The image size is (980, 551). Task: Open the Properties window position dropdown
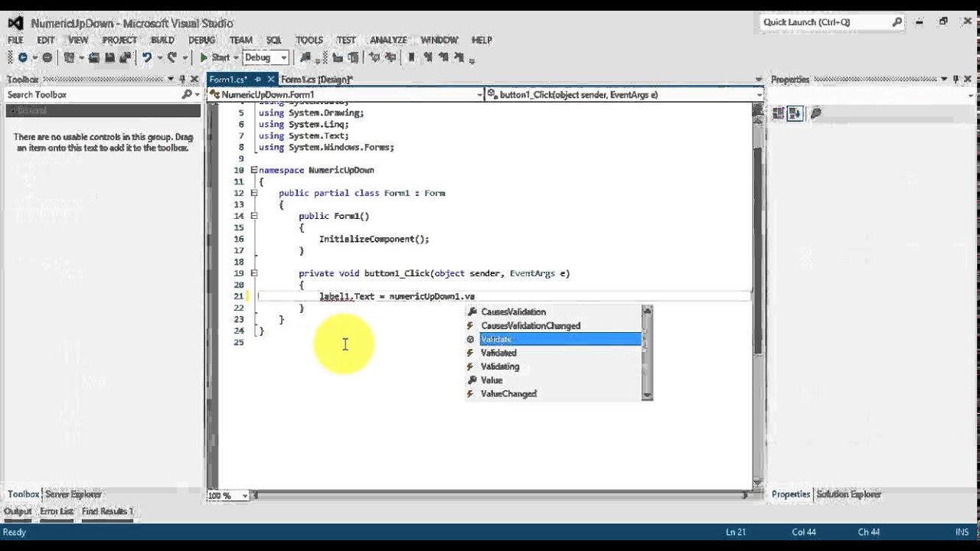point(944,79)
